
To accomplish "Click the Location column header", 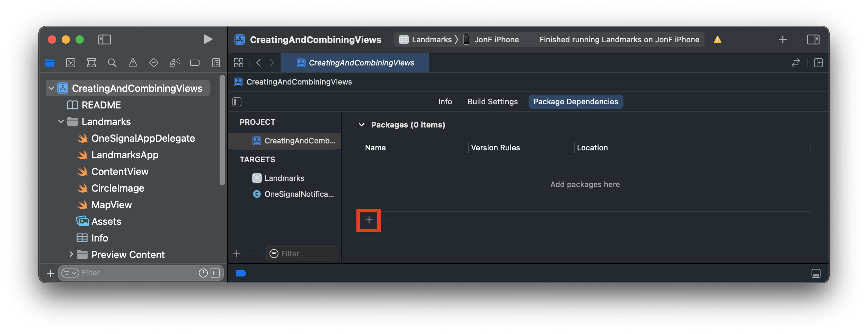I will [x=592, y=148].
